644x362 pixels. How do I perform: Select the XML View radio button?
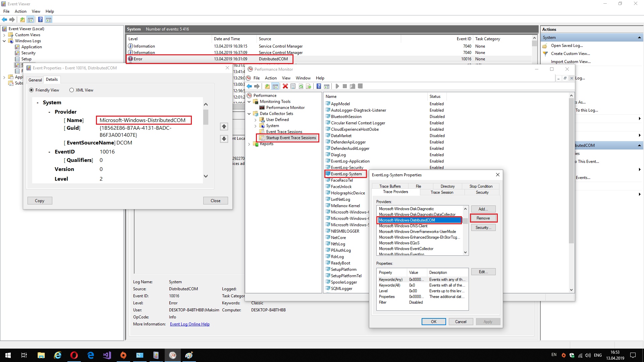71,90
